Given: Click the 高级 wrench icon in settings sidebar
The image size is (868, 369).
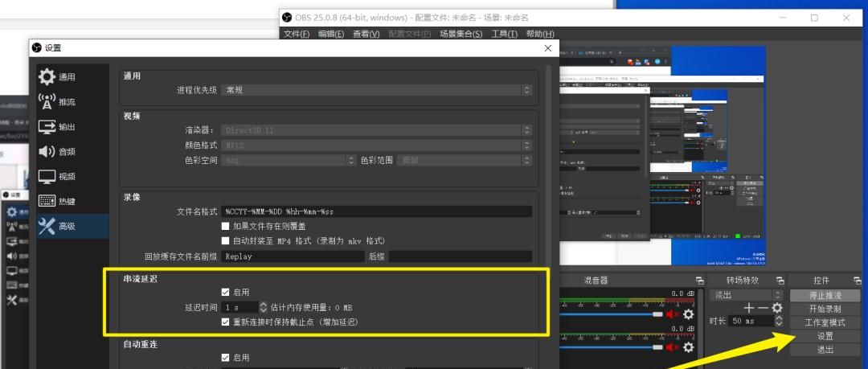Looking at the screenshot, I should (47, 226).
